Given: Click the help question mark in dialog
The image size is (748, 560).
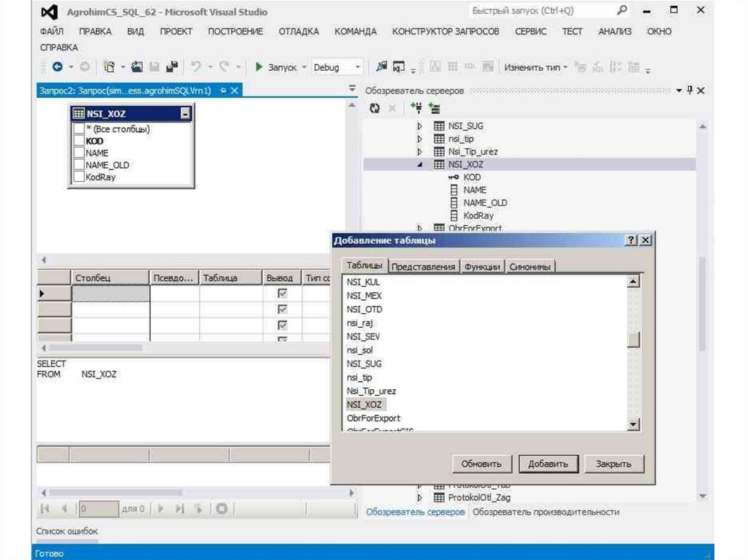Looking at the screenshot, I should click(631, 240).
